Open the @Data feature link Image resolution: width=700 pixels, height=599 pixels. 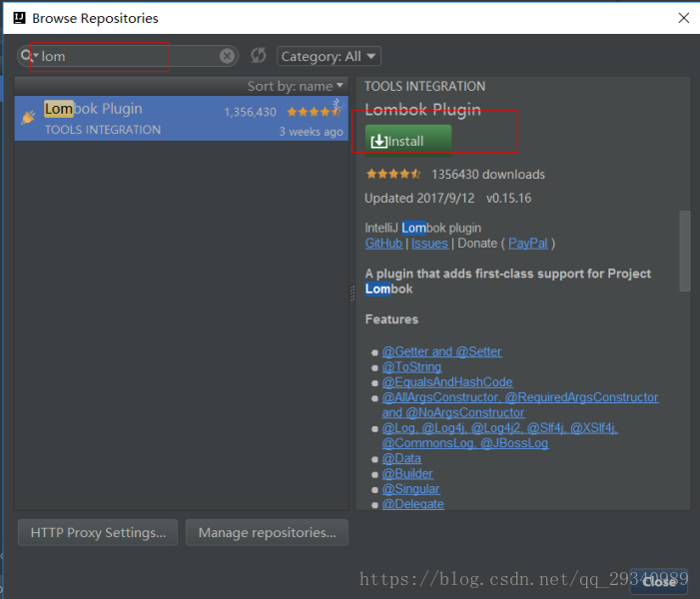click(x=401, y=458)
